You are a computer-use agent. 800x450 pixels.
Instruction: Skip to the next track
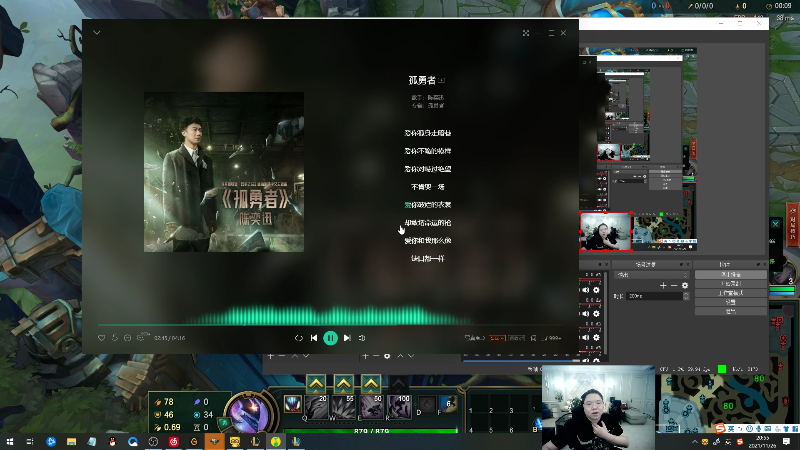pos(347,338)
